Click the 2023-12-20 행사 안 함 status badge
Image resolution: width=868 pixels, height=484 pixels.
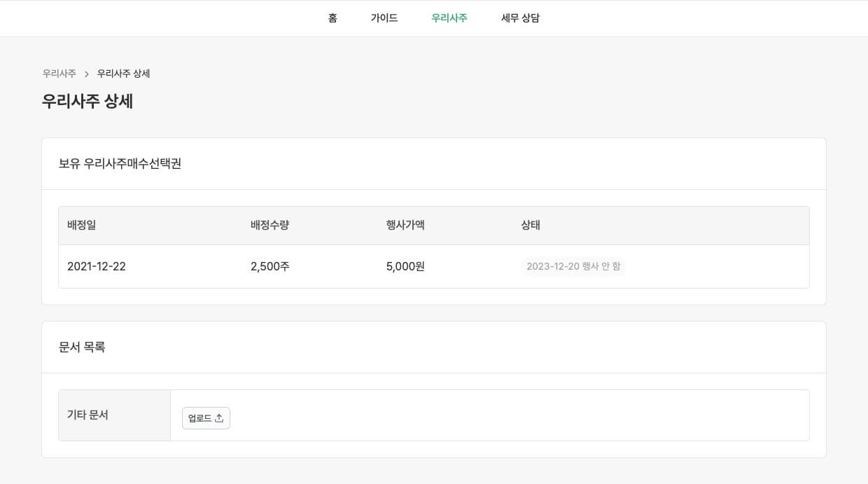tap(573, 266)
